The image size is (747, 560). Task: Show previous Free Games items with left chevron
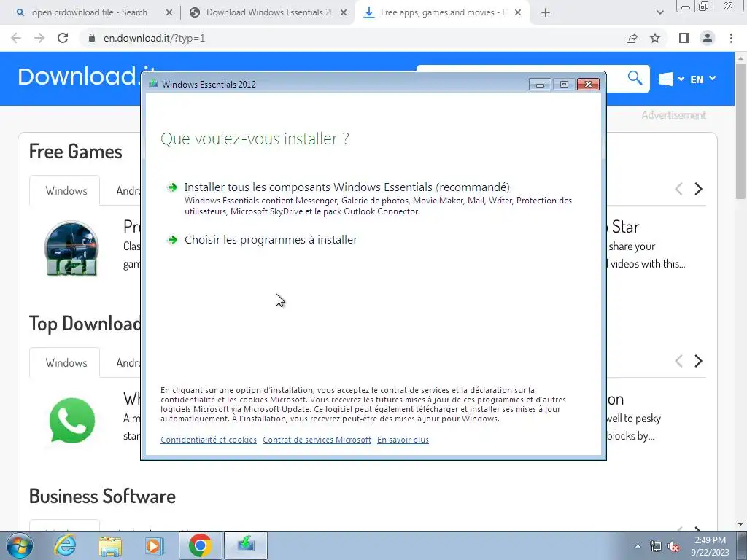678,189
